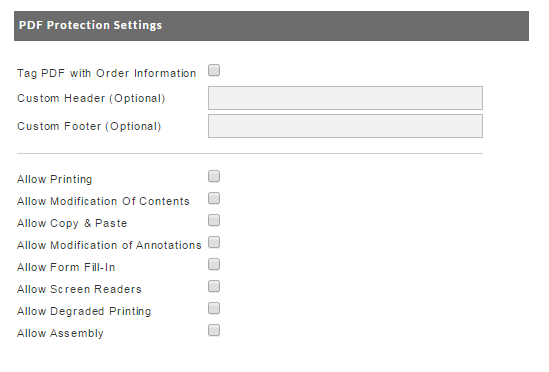Click the 'Custom Footer (Optional)' label text
Image resolution: width=549 pixels, height=372 pixels.
pos(89,126)
